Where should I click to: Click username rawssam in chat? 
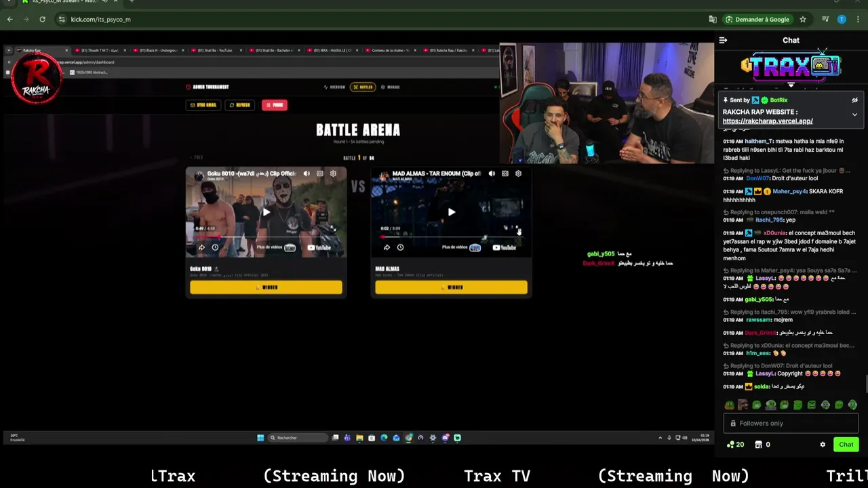(758, 320)
